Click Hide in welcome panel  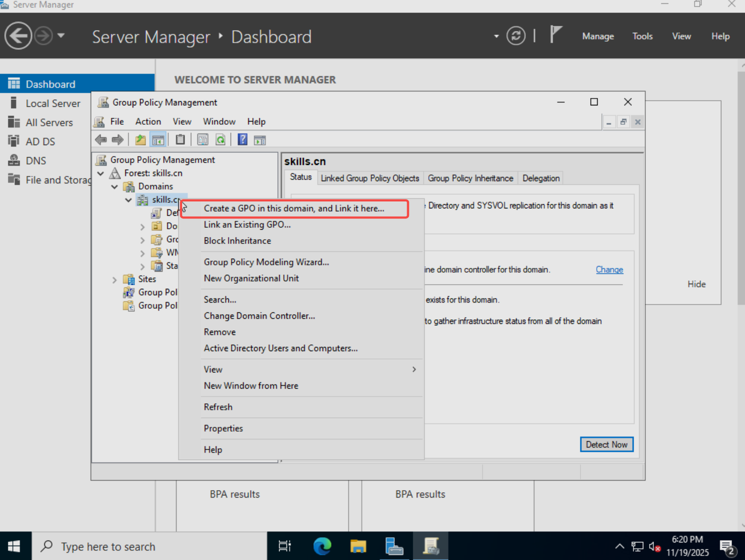(696, 284)
